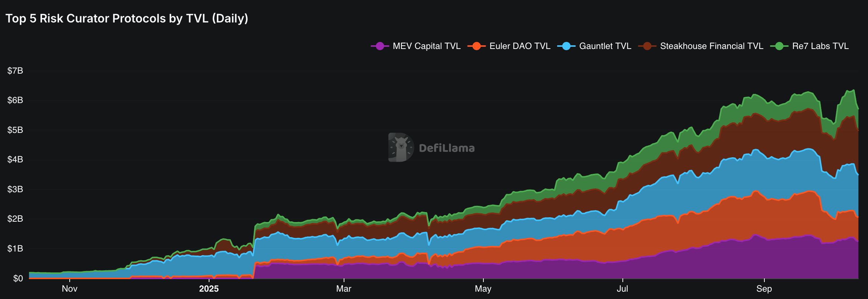The width and height of the screenshot is (868, 299).
Task: Click the "$7B" y-axis label
Action: click(15, 71)
